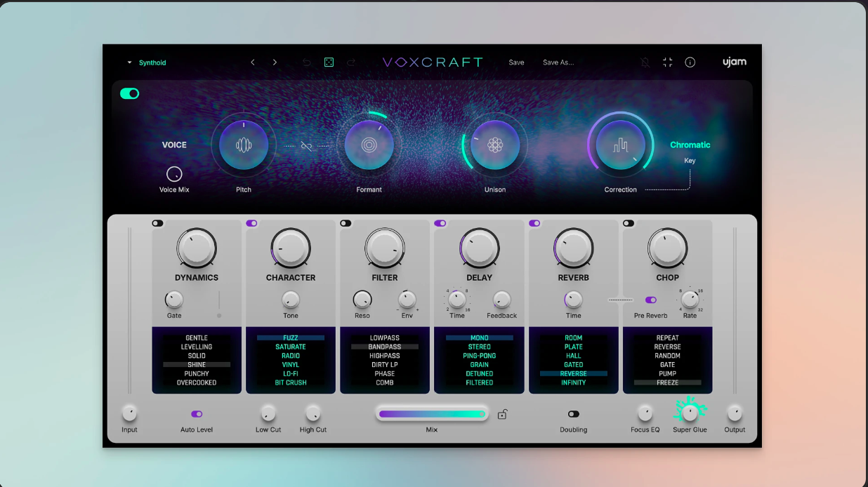This screenshot has width=868, height=487.
Task: Select the PING-PONG delay mode
Action: pyautogui.click(x=480, y=356)
